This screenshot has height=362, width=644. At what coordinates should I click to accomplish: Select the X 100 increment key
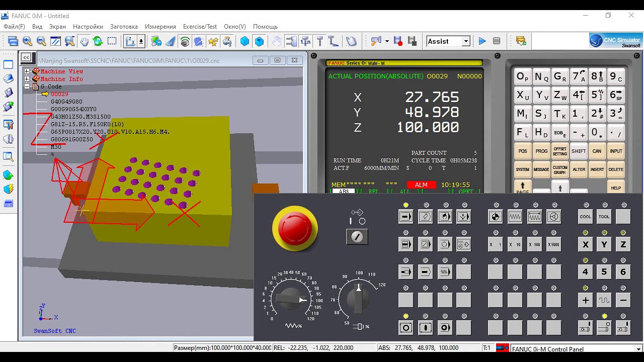534,244
